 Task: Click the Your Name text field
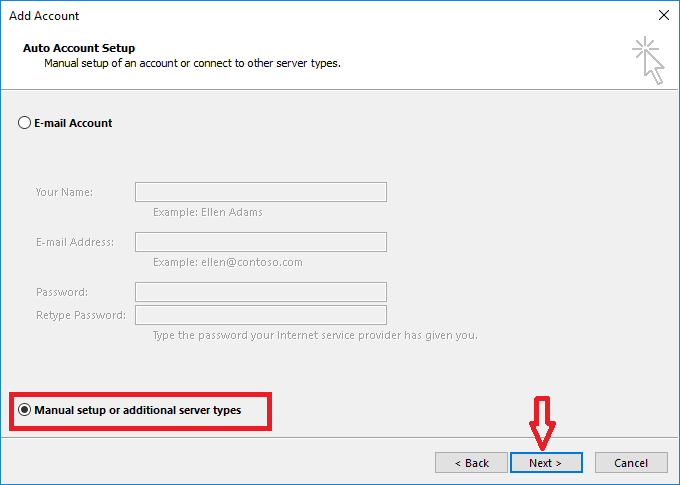click(x=260, y=192)
